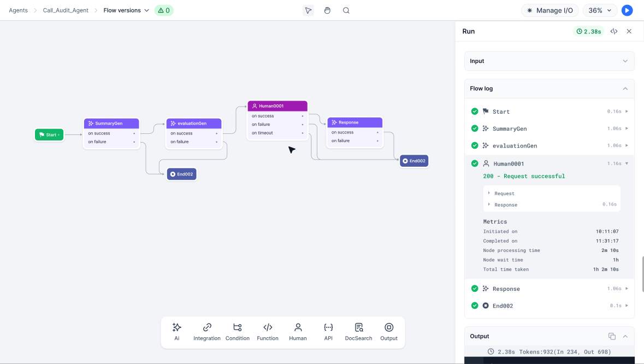Image resolution: width=644 pixels, height=364 pixels.
Task: Go to Agents breadcrumb
Action: click(18, 10)
